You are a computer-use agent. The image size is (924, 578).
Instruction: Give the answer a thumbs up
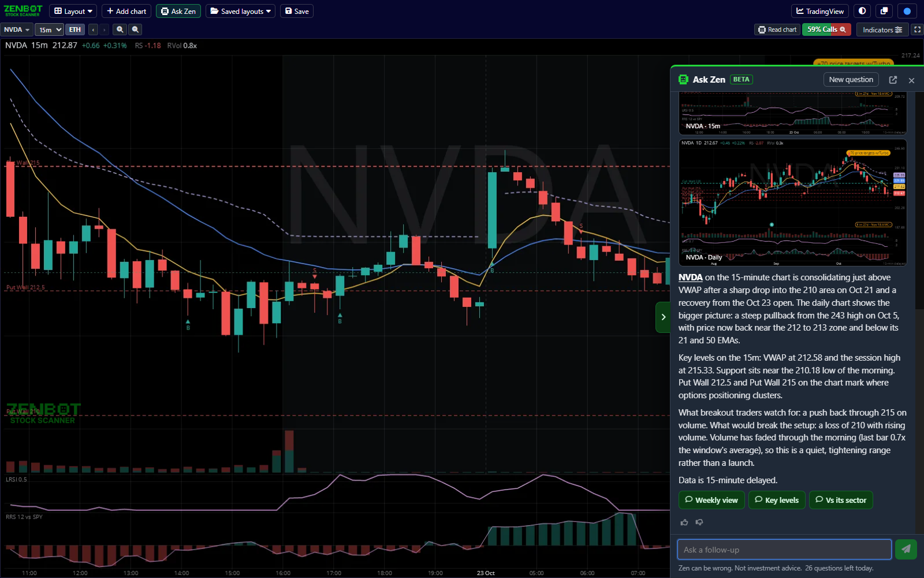[x=684, y=523]
